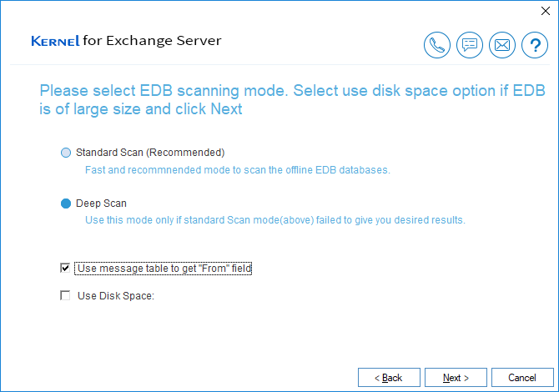
Task: Uncheck the message table "From" field checkbox box
Action: (x=65, y=268)
